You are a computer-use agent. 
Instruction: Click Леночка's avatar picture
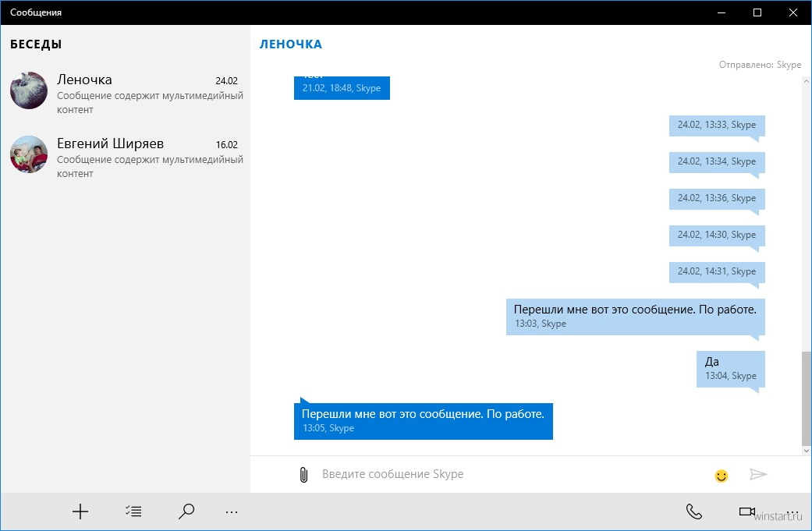(29, 91)
